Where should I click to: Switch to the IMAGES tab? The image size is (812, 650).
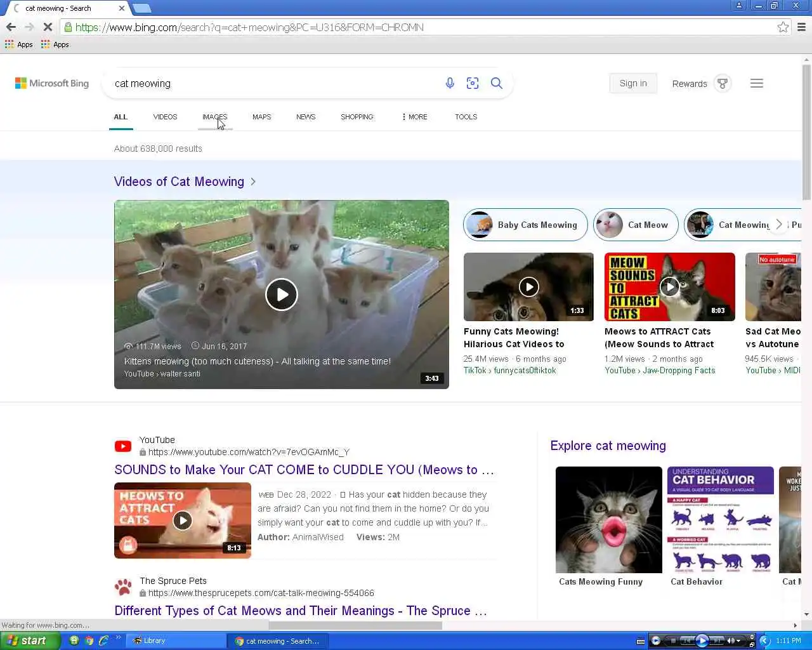tap(215, 117)
